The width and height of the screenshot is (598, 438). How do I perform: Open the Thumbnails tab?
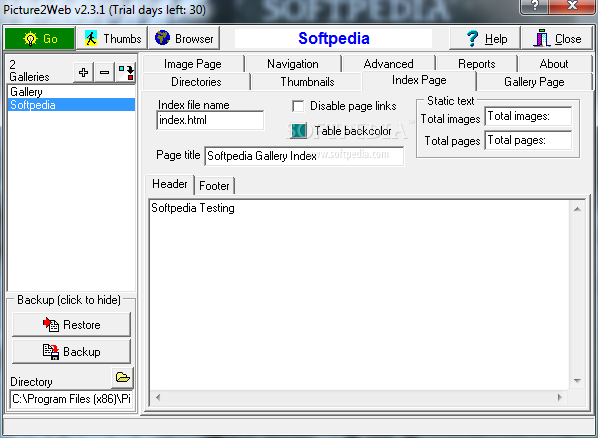[307, 82]
